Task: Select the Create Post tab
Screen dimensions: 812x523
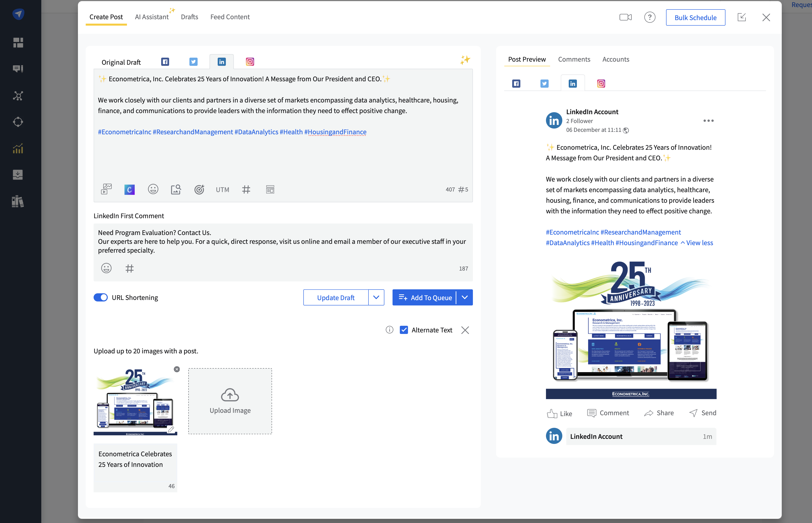Action: [x=106, y=17]
